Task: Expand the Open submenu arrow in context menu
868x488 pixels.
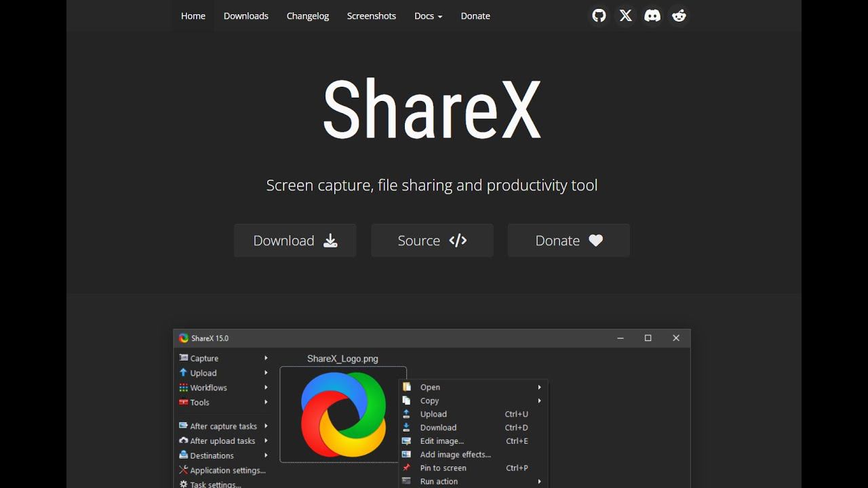Action: coord(540,387)
